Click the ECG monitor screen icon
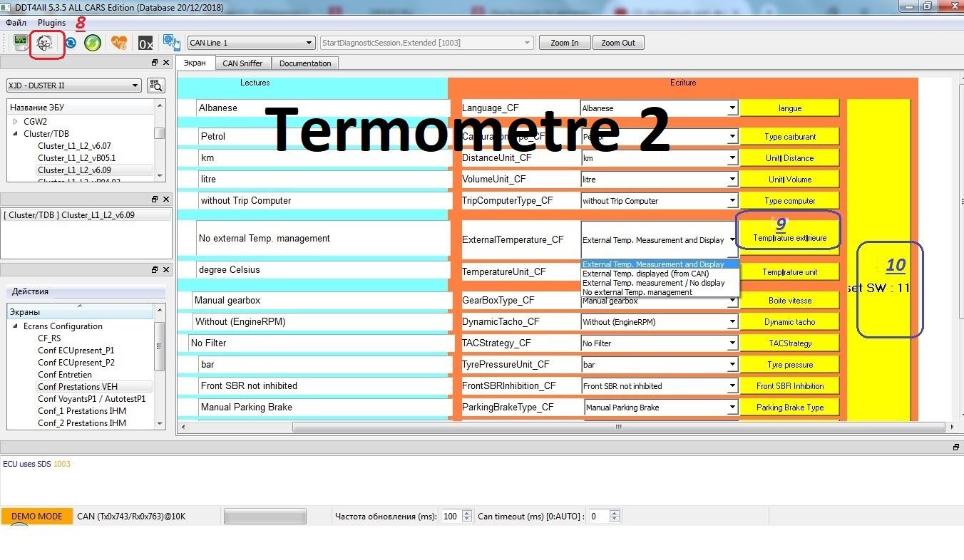The height and width of the screenshot is (560, 964). [x=21, y=43]
